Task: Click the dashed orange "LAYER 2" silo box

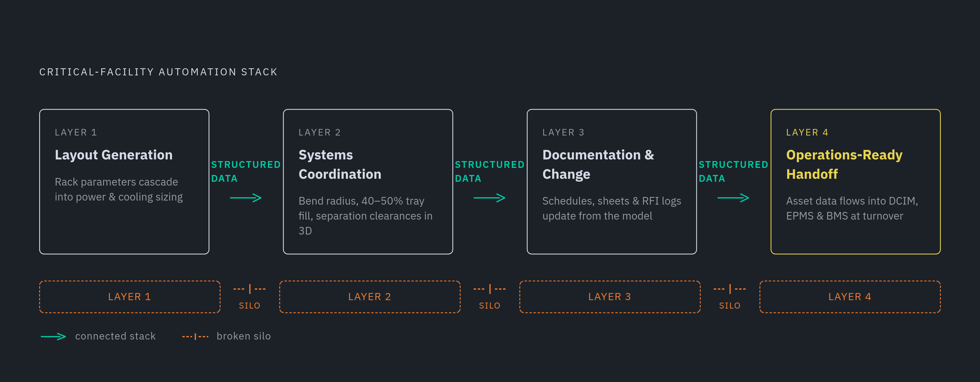Action: coord(370,297)
